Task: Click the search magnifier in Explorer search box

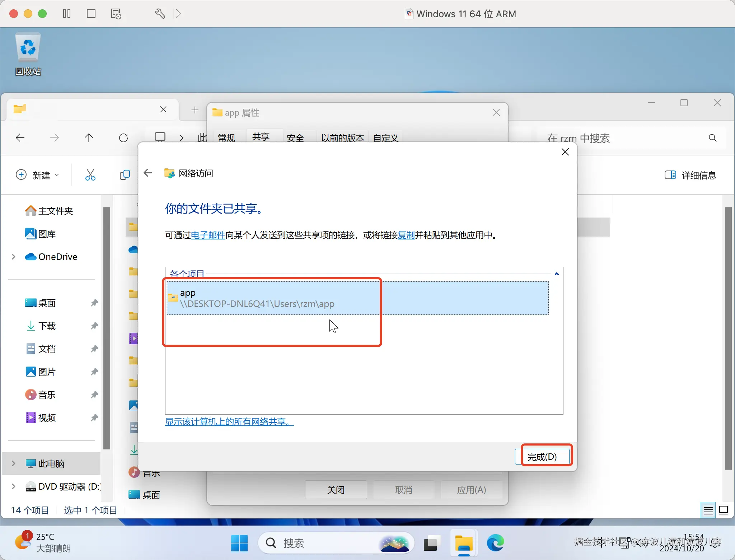Action: click(712, 138)
